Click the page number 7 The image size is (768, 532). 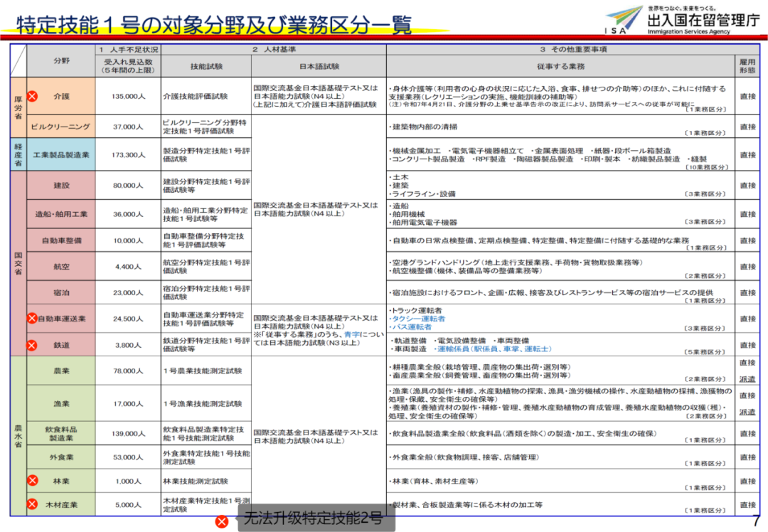756,520
